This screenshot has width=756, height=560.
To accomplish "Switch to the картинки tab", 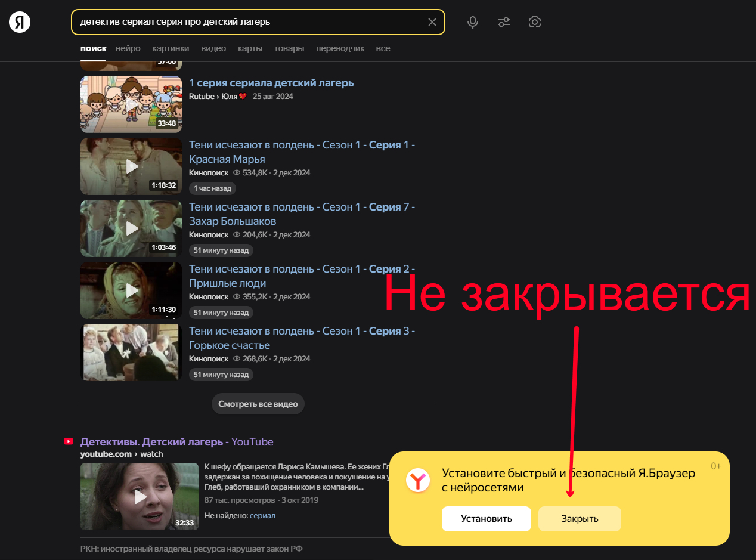I will point(171,48).
